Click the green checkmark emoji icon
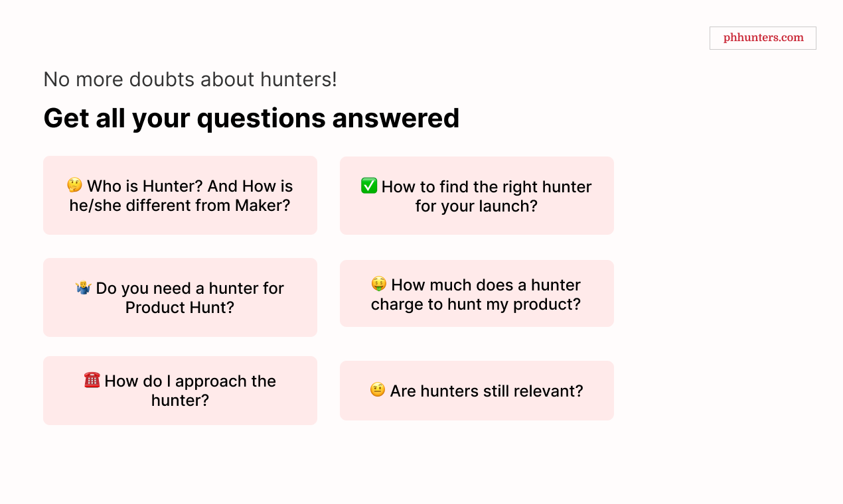The width and height of the screenshot is (843, 504). (369, 186)
